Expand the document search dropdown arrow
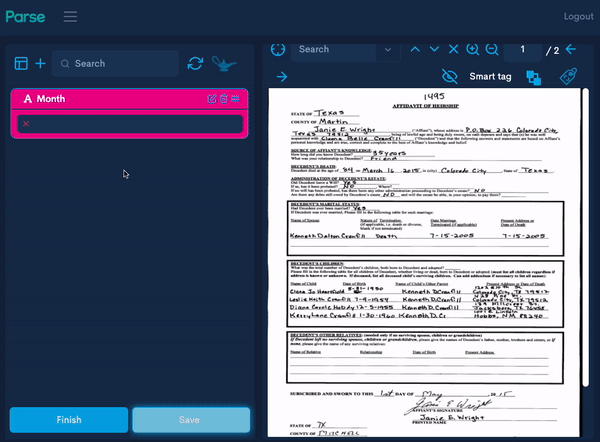This screenshot has width=600, height=442. (x=388, y=50)
